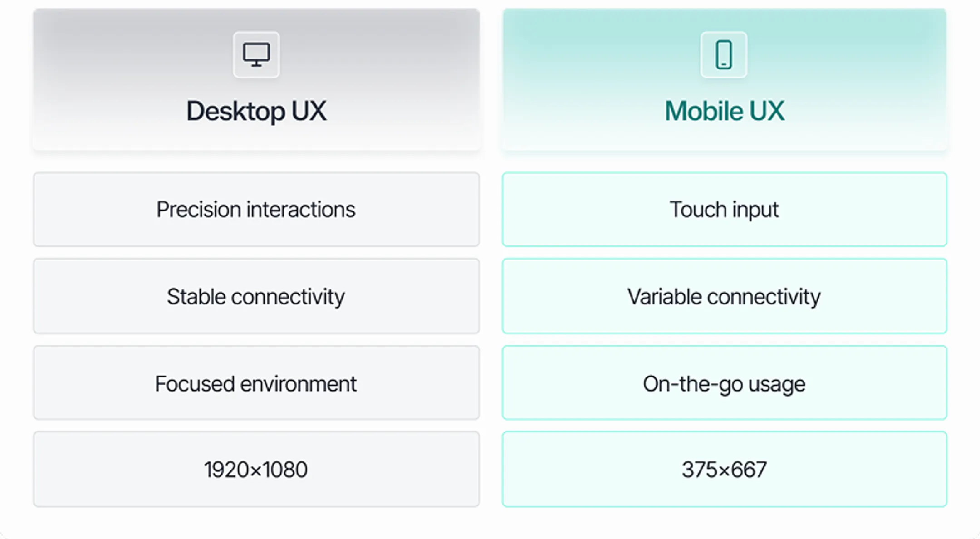
Task: Click the 'Focused environment' text
Action: (256, 384)
